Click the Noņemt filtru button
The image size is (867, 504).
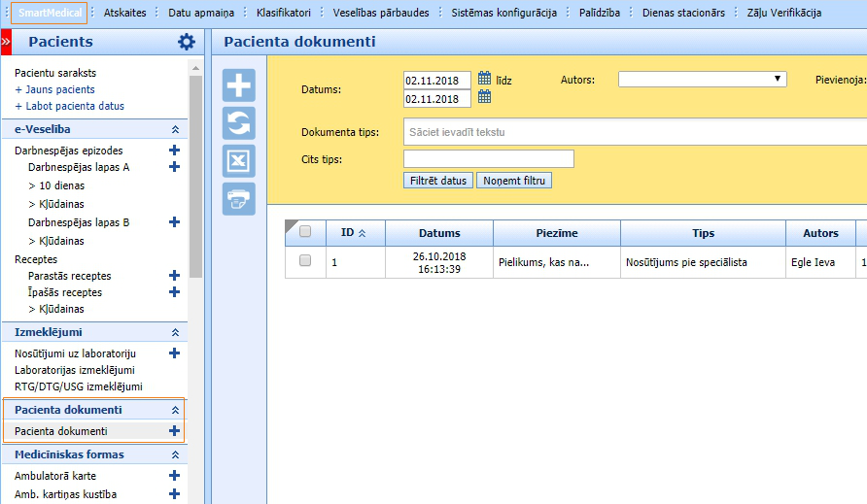(x=514, y=181)
